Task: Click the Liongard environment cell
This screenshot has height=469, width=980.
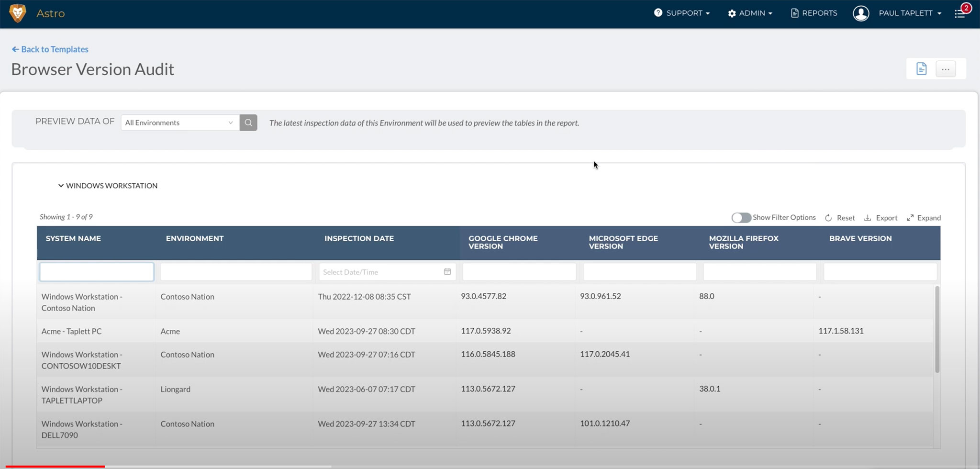Action: pyautogui.click(x=176, y=389)
